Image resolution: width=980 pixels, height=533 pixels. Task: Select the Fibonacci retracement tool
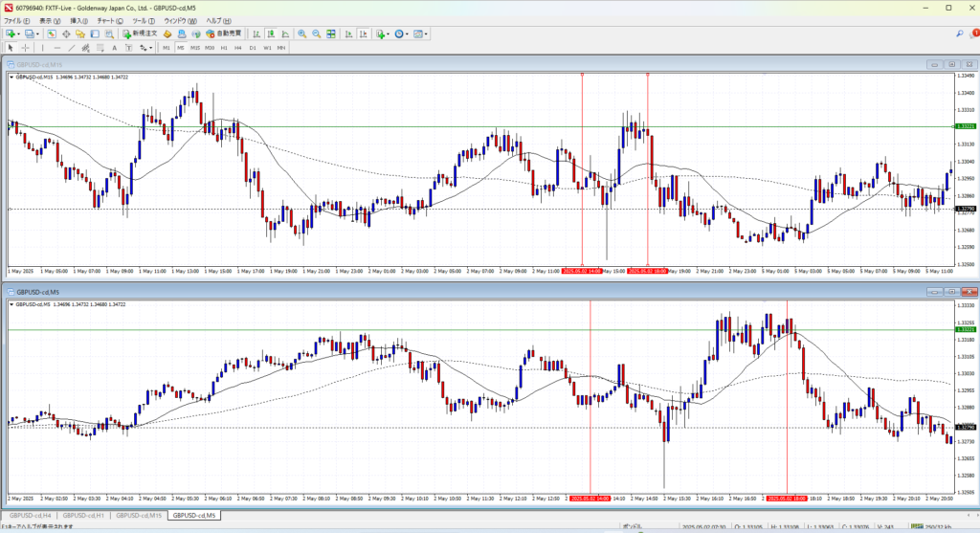[100, 48]
